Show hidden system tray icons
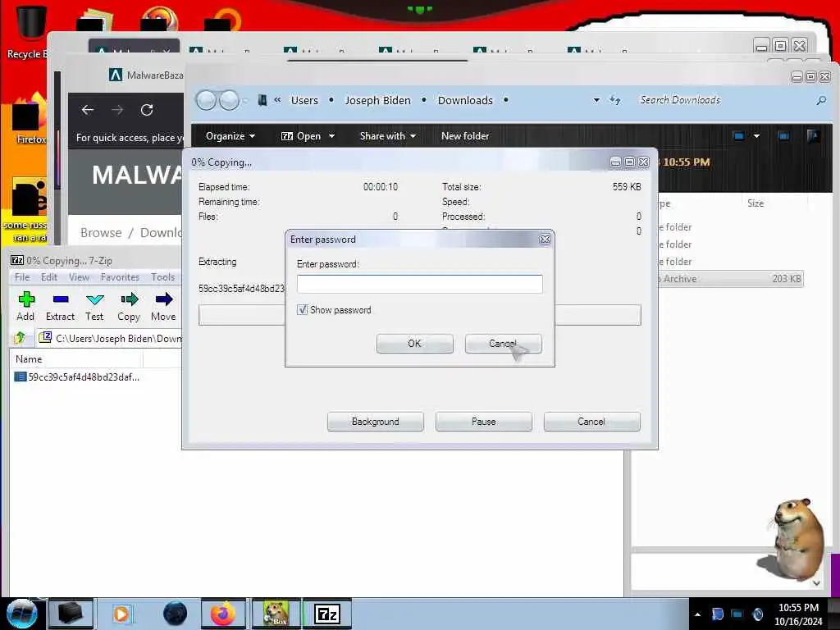 pyautogui.click(x=697, y=614)
